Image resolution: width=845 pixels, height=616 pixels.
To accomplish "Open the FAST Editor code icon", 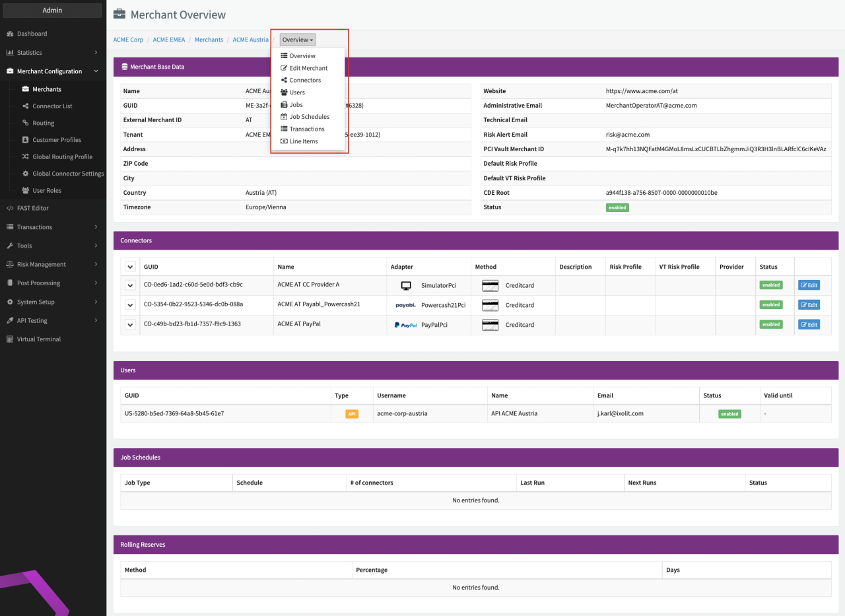I will 9,207.
